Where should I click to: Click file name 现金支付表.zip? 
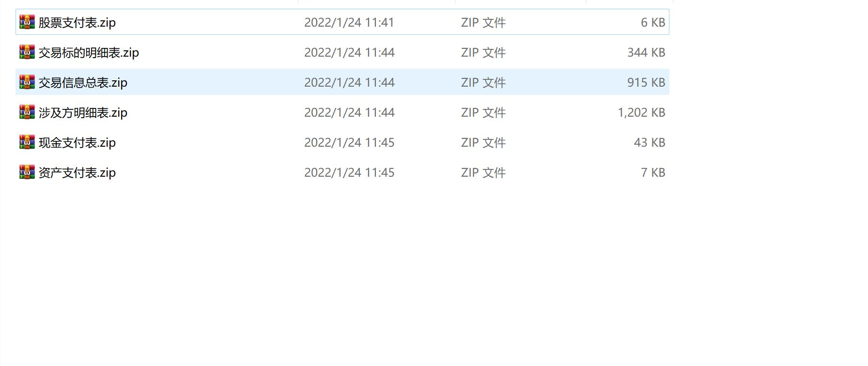point(77,143)
